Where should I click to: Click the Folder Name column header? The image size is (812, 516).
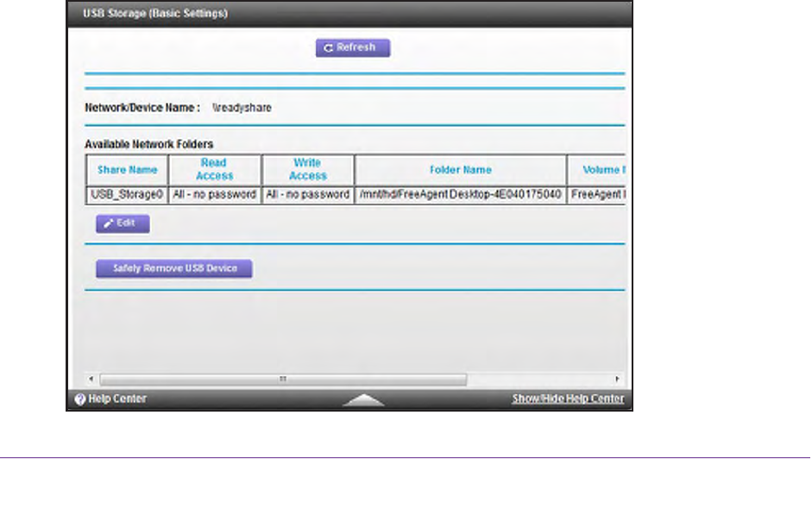(x=461, y=170)
